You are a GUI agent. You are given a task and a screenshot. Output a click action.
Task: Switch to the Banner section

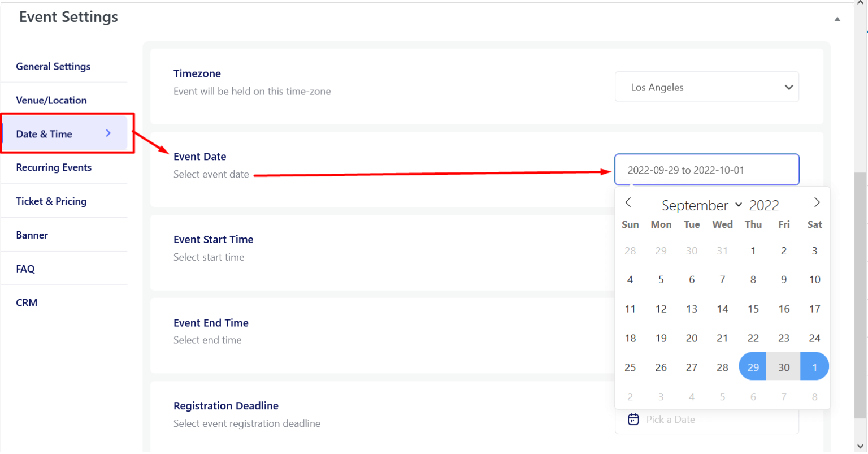[x=32, y=235]
